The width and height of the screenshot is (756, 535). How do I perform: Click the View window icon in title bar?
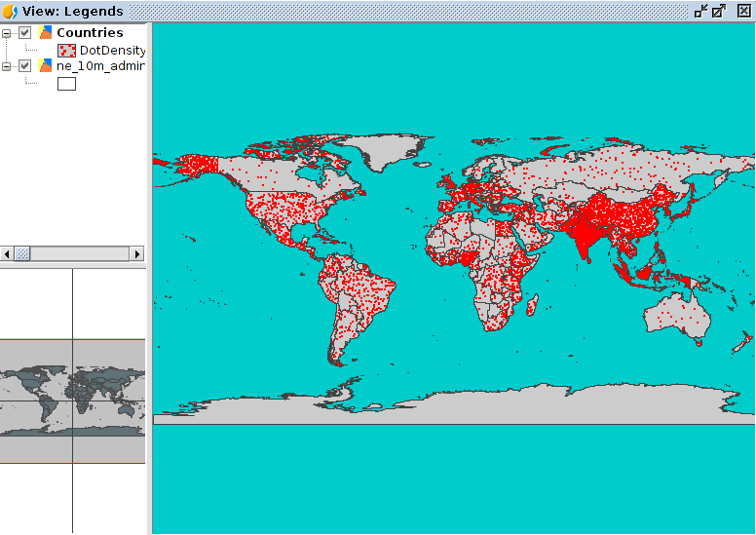(10, 12)
